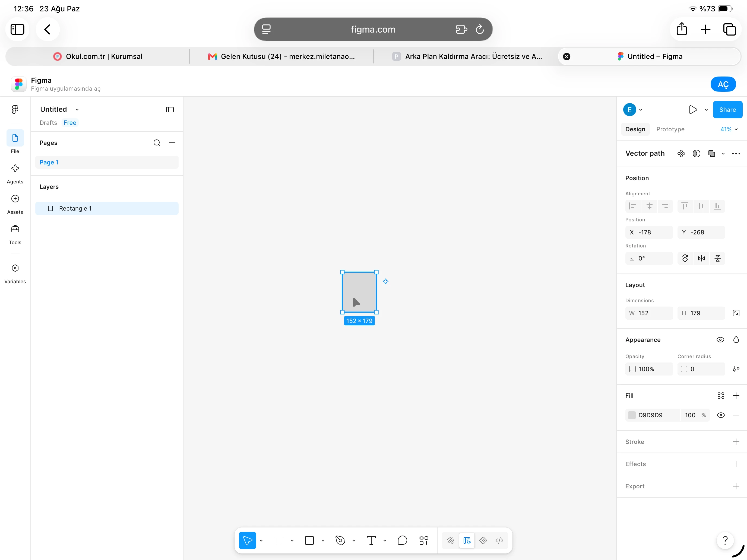Select the Frame tool
This screenshot has width=747, height=560.
[278, 540]
